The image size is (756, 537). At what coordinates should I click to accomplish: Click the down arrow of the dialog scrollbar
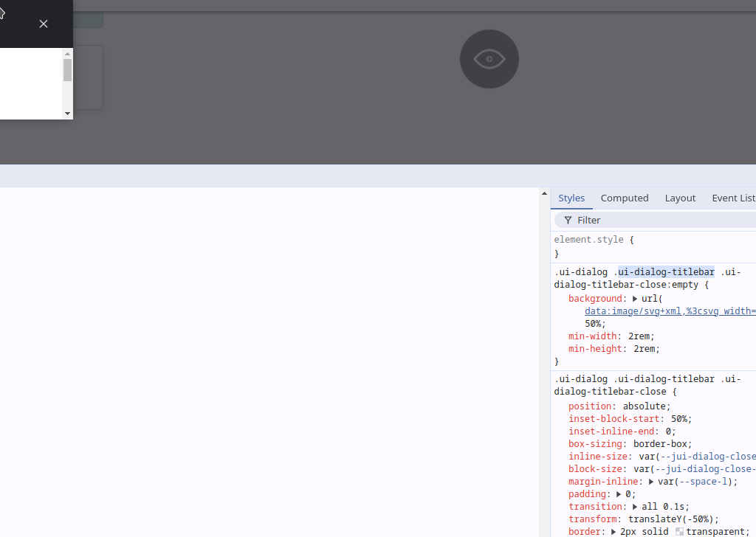(x=67, y=114)
